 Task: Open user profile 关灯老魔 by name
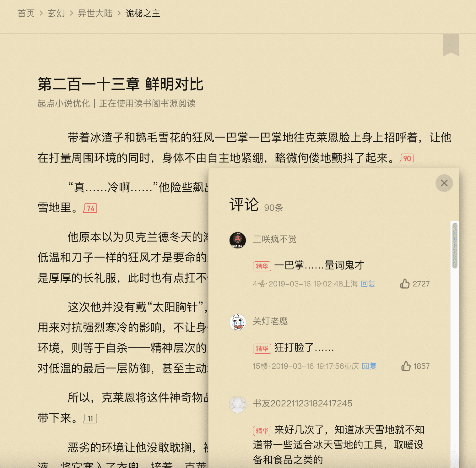point(270,321)
